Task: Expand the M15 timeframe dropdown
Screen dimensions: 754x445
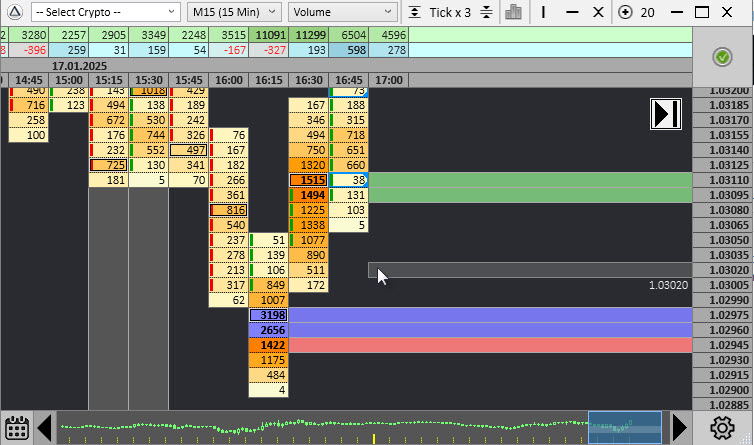Action: pos(234,12)
